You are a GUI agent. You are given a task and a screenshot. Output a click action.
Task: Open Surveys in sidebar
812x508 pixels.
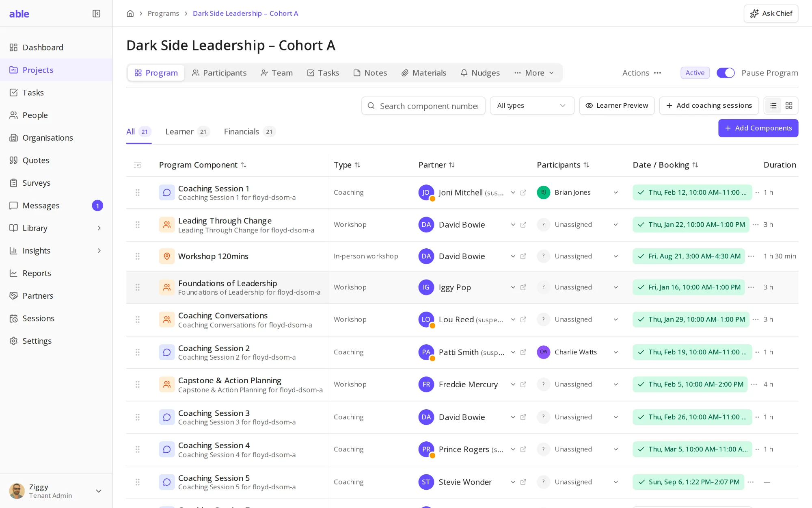[56, 183]
